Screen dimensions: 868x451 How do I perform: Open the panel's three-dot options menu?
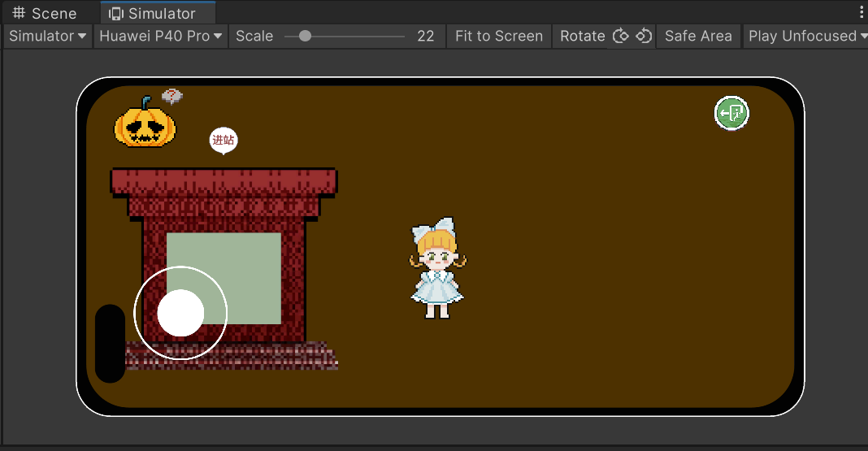coord(861,13)
